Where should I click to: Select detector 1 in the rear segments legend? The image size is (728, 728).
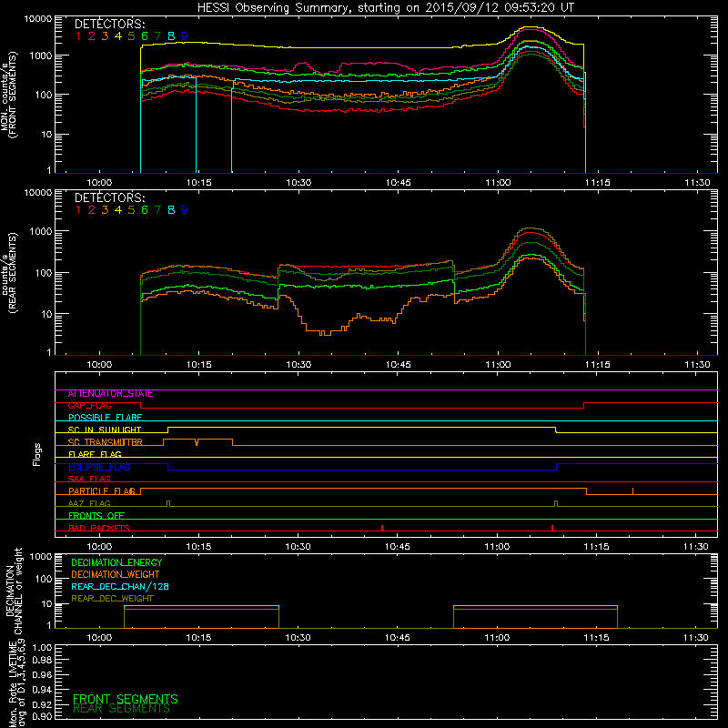pyautogui.click(x=78, y=210)
